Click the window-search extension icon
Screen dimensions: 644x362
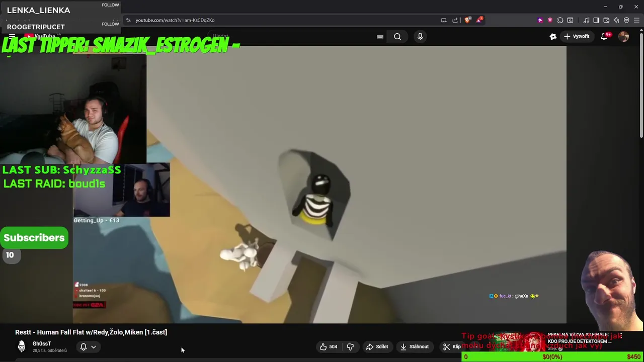(570, 20)
